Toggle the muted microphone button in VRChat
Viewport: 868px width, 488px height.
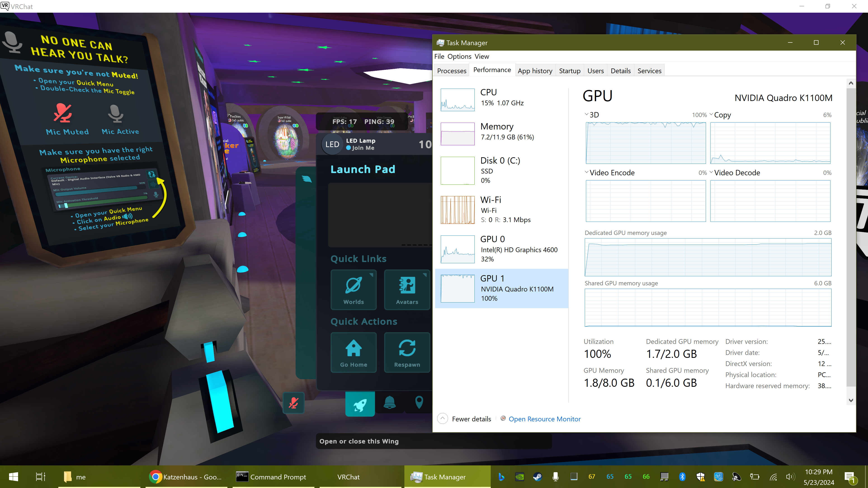point(293,403)
